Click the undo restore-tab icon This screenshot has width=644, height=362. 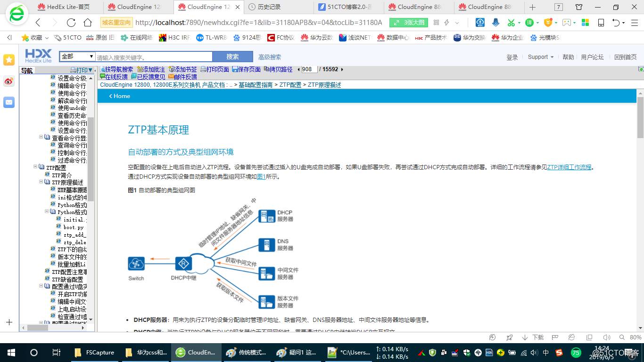click(616, 23)
